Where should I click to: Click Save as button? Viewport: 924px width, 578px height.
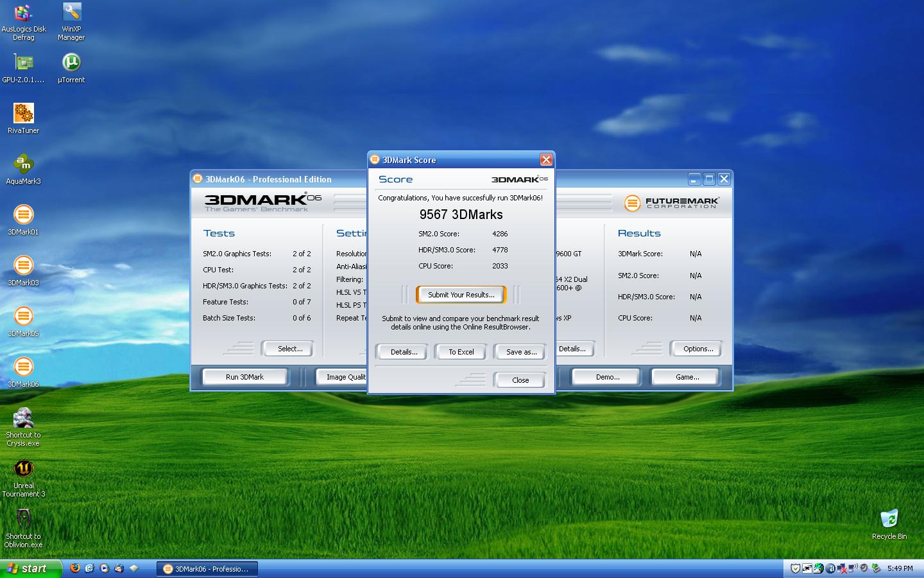coord(521,352)
